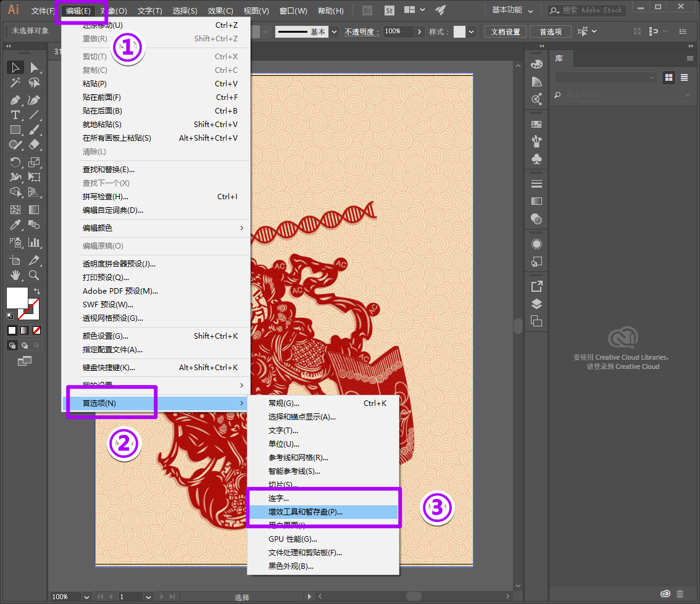Screen dimensions: 700x604
Task: Swap fill and stroke colors
Action: tap(37, 291)
